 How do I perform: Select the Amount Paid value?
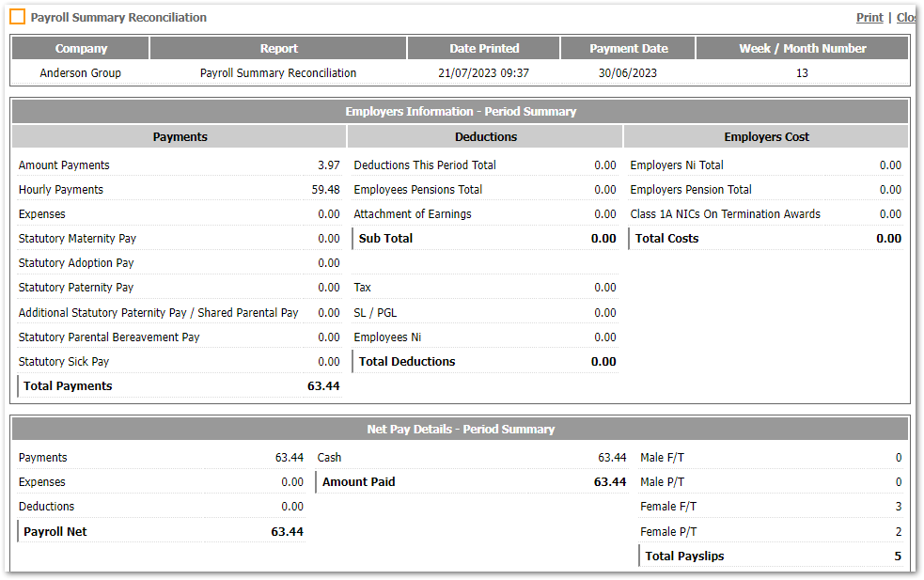tap(612, 481)
